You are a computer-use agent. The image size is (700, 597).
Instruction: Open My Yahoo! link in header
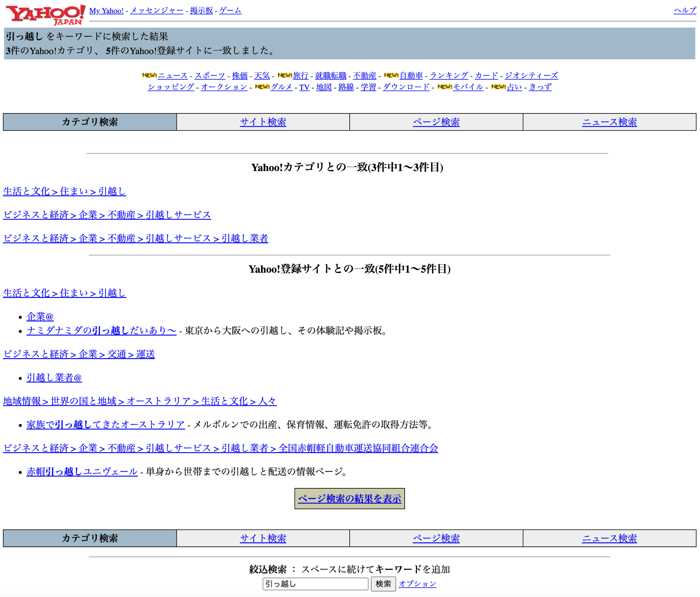coord(106,11)
